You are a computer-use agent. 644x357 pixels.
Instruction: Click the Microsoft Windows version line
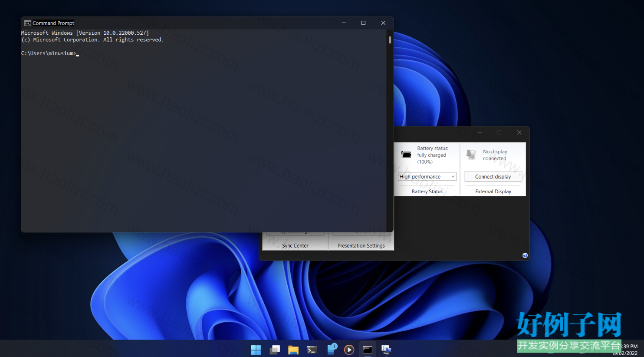[x=85, y=33]
